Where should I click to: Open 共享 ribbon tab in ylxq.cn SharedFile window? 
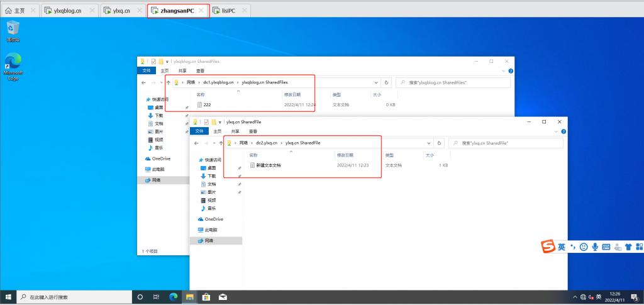pyautogui.click(x=235, y=131)
